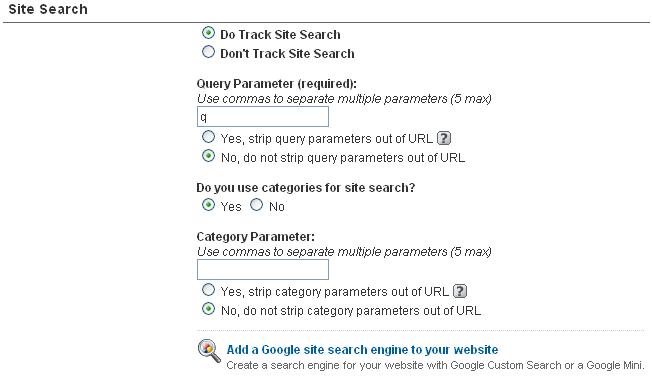Select the Do Track Site Search radio button
Viewport: 652px width, 376px height.
(208, 33)
